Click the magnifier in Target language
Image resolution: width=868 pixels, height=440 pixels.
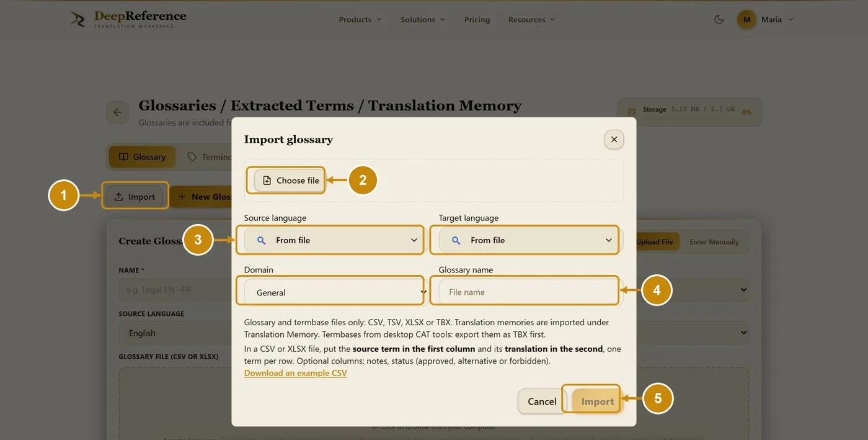coord(456,240)
